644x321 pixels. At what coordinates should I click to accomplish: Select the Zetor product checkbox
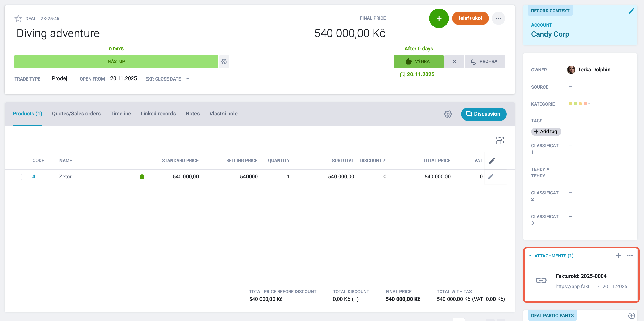coord(19,177)
